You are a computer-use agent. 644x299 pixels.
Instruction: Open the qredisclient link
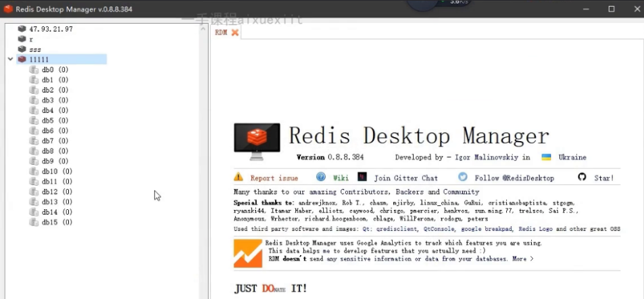(393, 229)
